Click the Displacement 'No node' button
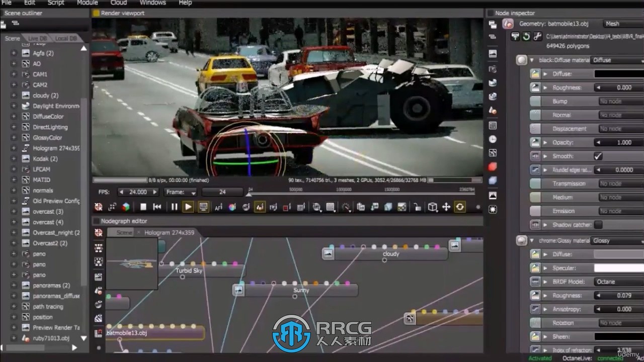This screenshot has height=362, width=644. pyautogui.click(x=621, y=129)
